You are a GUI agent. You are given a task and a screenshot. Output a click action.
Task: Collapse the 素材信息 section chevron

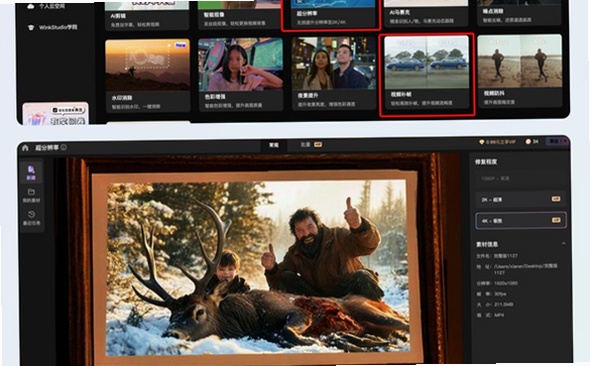pos(563,244)
